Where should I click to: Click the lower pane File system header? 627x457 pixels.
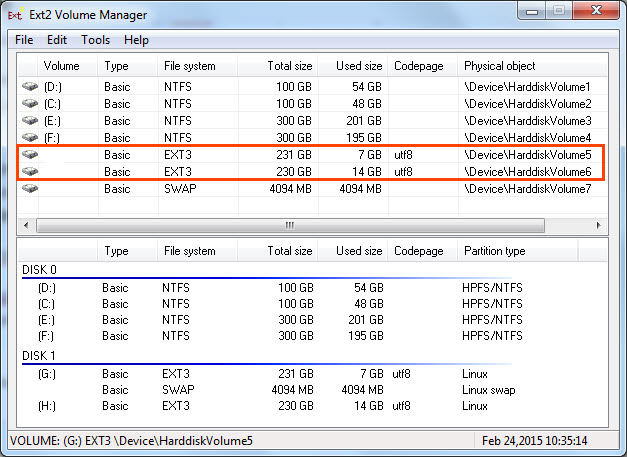198,251
